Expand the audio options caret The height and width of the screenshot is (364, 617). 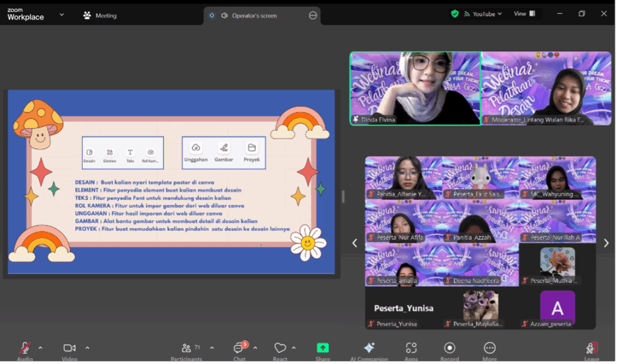click(x=40, y=348)
